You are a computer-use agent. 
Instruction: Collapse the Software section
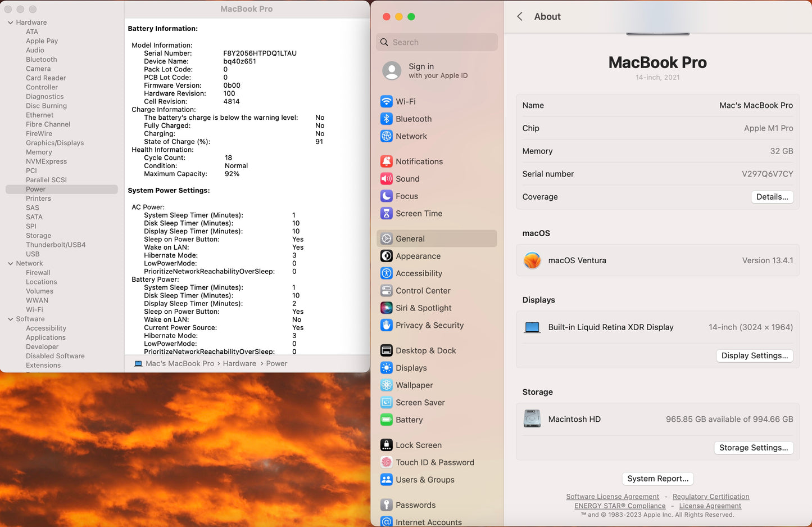pyautogui.click(x=10, y=319)
